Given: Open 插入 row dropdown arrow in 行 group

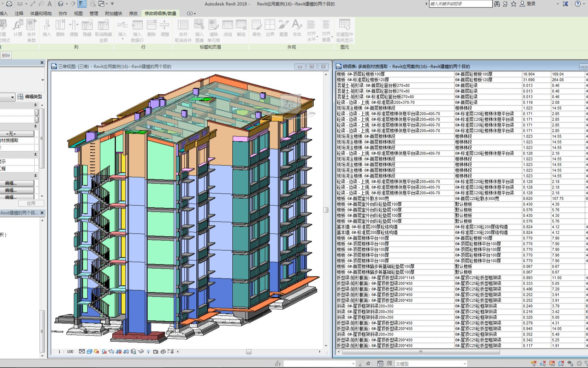Looking at the screenshot, I should (123, 39).
